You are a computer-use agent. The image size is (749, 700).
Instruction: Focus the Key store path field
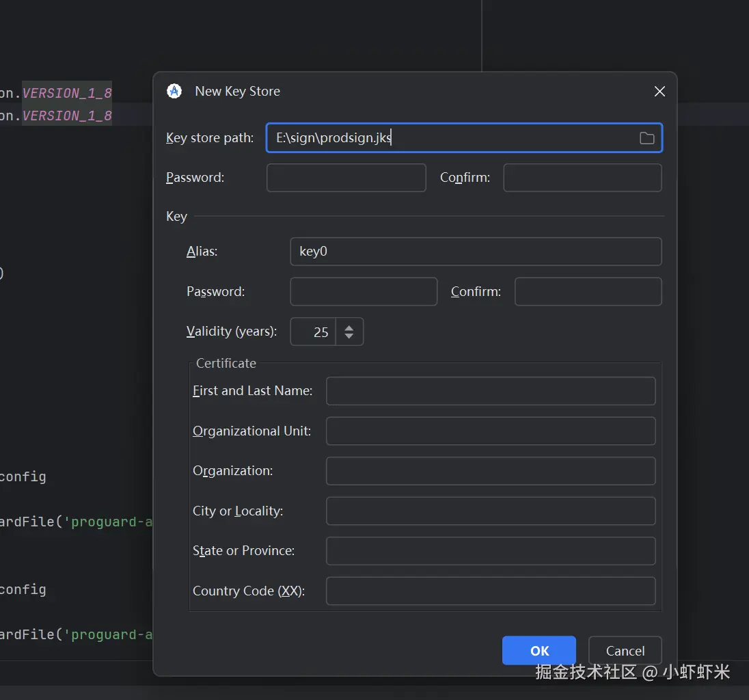[x=464, y=137]
